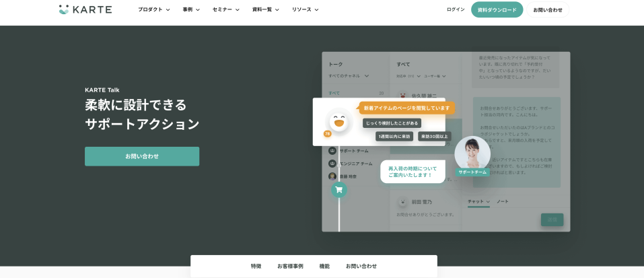The width and height of the screenshot is (644, 278).
Task: Click the 来訪30回以上 tag
Action: coord(435,137)
